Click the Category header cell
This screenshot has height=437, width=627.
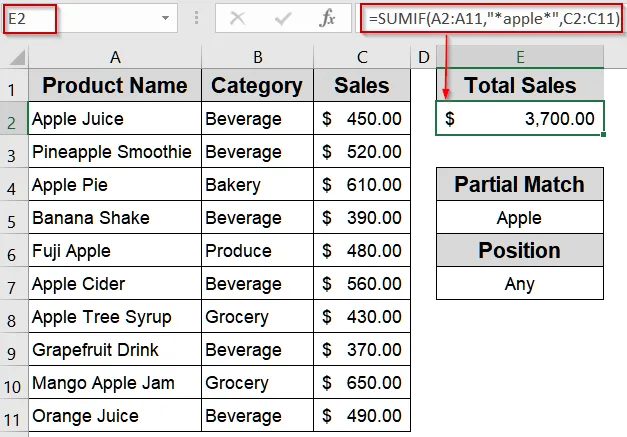[258, 85]
